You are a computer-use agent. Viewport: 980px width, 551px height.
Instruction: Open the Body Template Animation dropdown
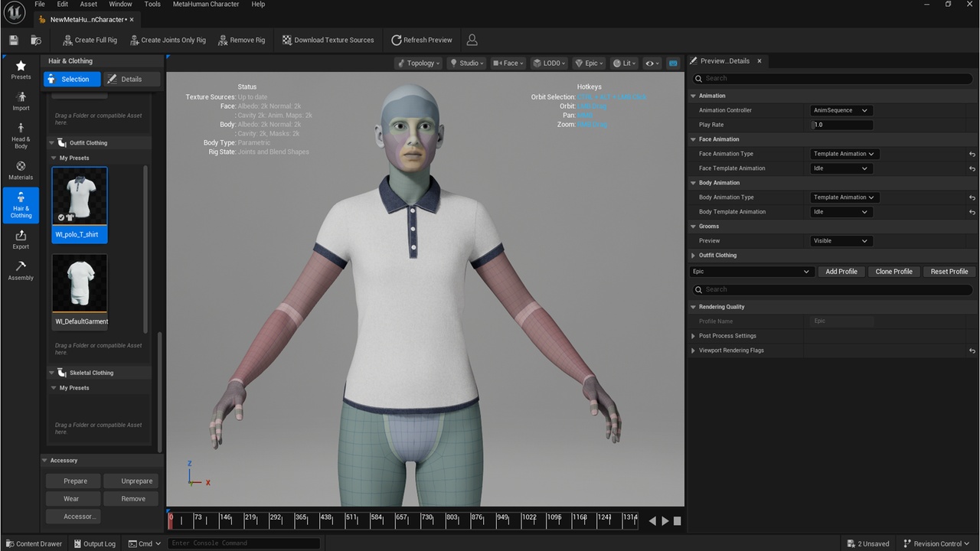(841, 212)
